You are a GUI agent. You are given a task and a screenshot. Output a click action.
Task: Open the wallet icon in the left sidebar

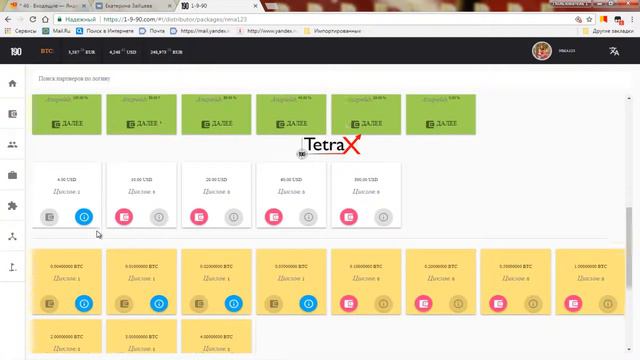click(x=13, y=114)
